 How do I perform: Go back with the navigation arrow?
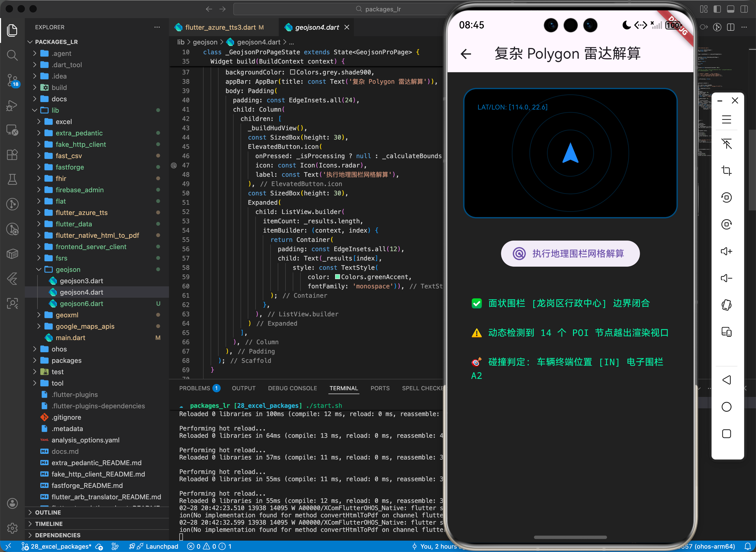point(209,9)
